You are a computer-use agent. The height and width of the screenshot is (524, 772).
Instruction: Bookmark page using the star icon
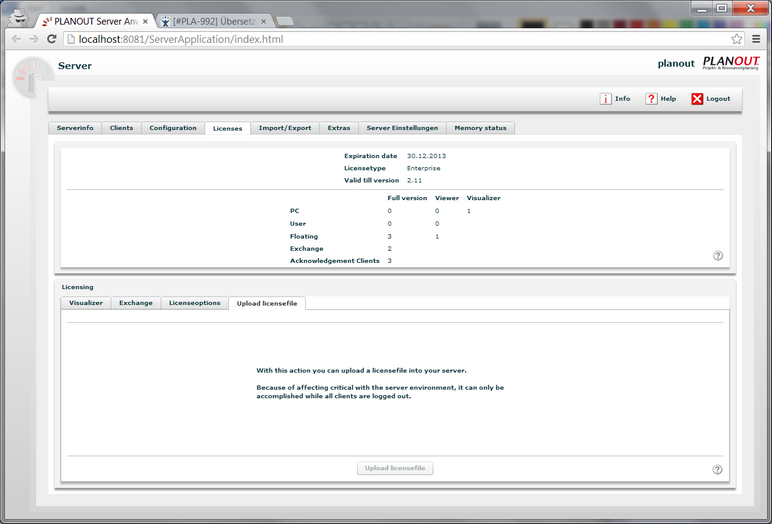(737, 39)
